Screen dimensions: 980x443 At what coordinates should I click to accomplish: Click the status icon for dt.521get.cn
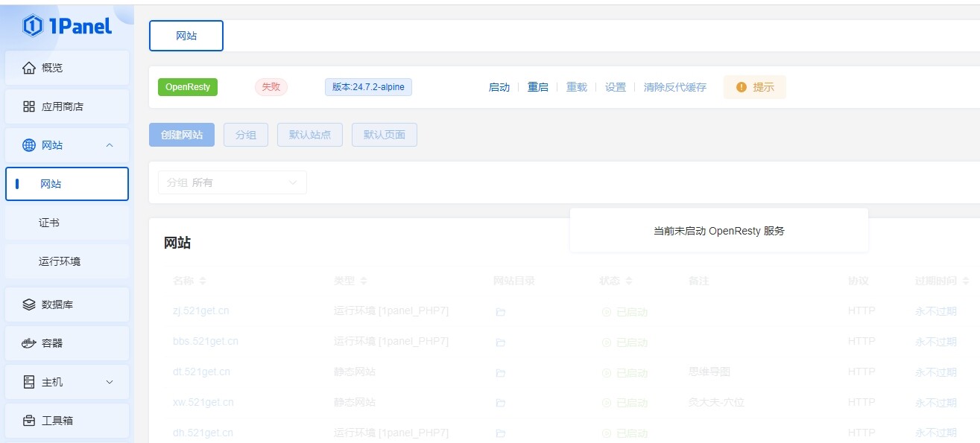tap(607, 372)
